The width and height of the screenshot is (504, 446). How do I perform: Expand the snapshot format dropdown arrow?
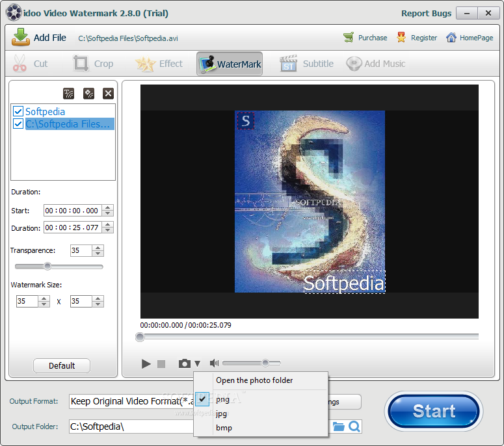(x=197, y=363)
